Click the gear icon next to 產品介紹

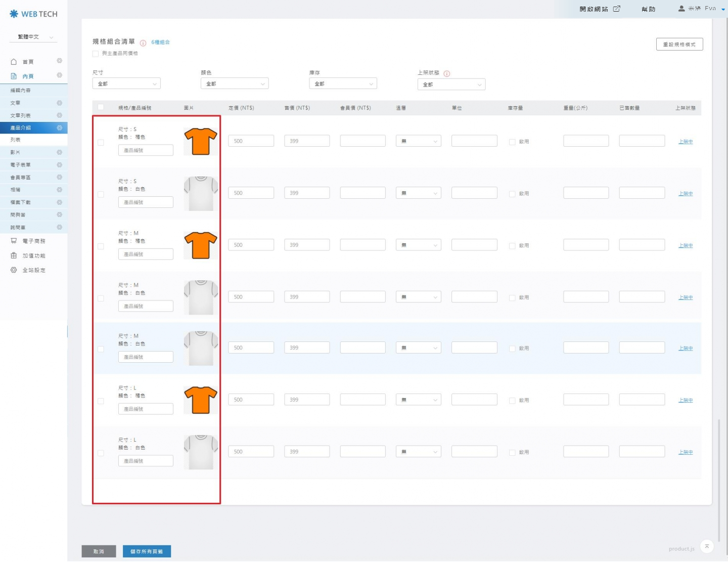tap(59, 128)
